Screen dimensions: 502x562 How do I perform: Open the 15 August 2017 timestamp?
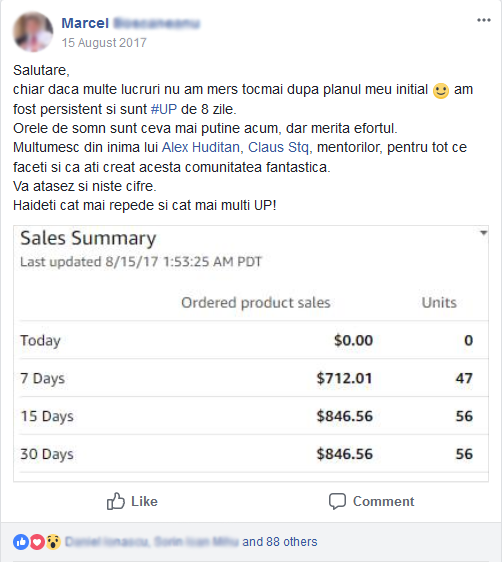point(104,43)
